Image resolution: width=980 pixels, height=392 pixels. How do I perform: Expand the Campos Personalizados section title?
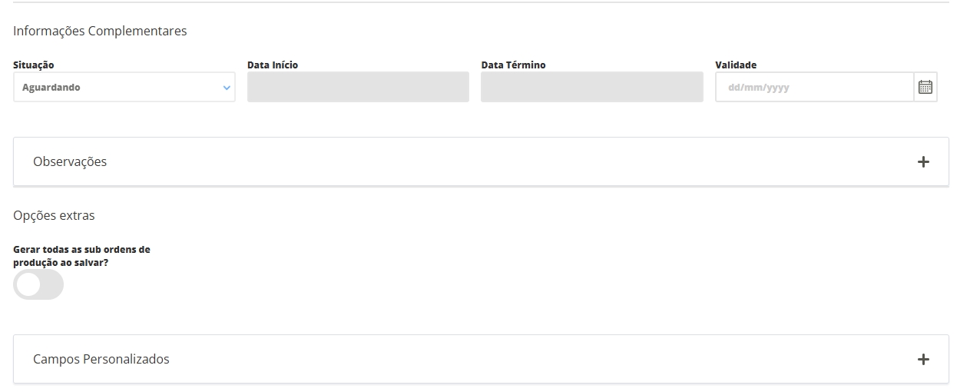click(x=101, y=360)
